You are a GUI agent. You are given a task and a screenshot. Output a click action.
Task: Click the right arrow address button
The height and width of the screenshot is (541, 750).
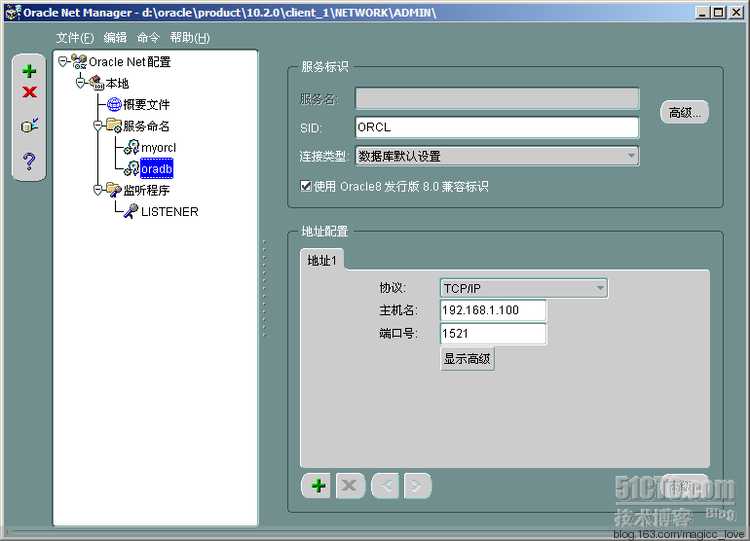[417, 486]
